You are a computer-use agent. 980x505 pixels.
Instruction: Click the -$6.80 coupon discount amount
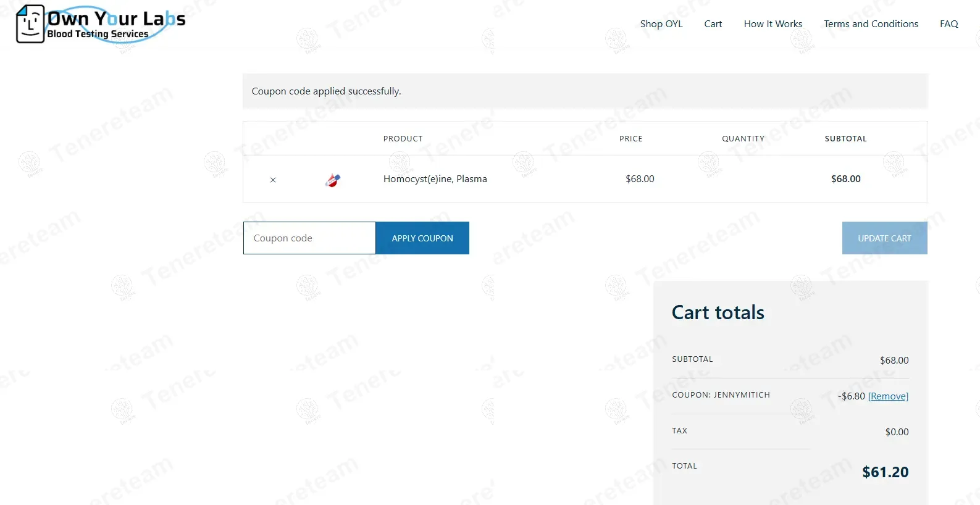click(x=851, y=396)
